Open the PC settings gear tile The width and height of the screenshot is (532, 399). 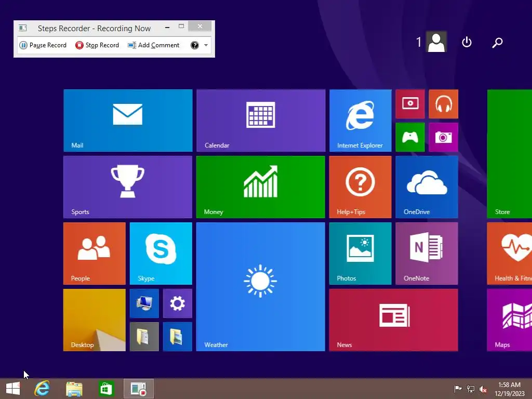(178, 303)
